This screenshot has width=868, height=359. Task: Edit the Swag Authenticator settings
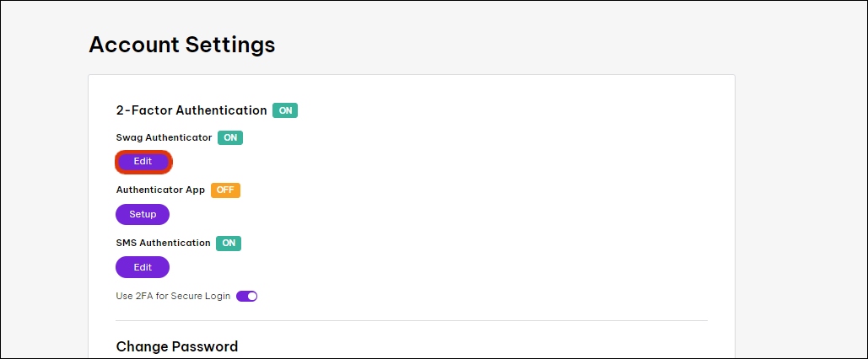[x=143, y=161]
